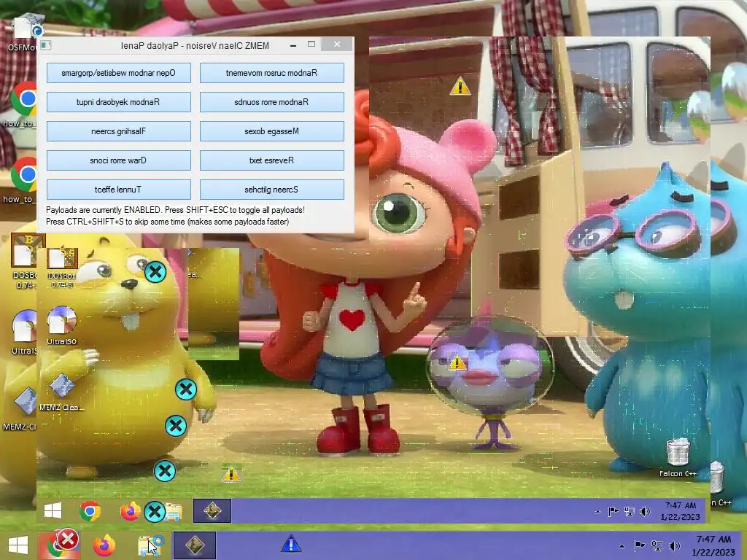Select the UltraISO icon at the screen edge

point(23,332)
